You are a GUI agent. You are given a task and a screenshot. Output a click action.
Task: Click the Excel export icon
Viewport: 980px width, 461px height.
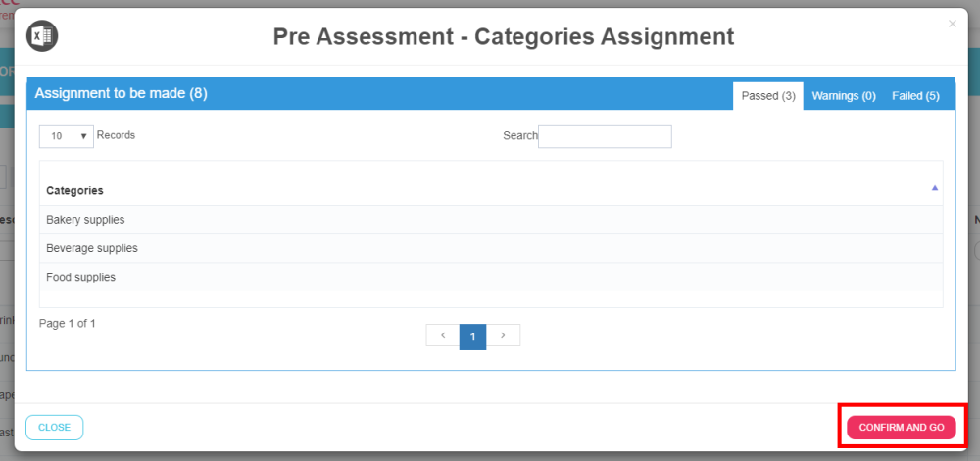pyautogui.click(x=42, y=36)
